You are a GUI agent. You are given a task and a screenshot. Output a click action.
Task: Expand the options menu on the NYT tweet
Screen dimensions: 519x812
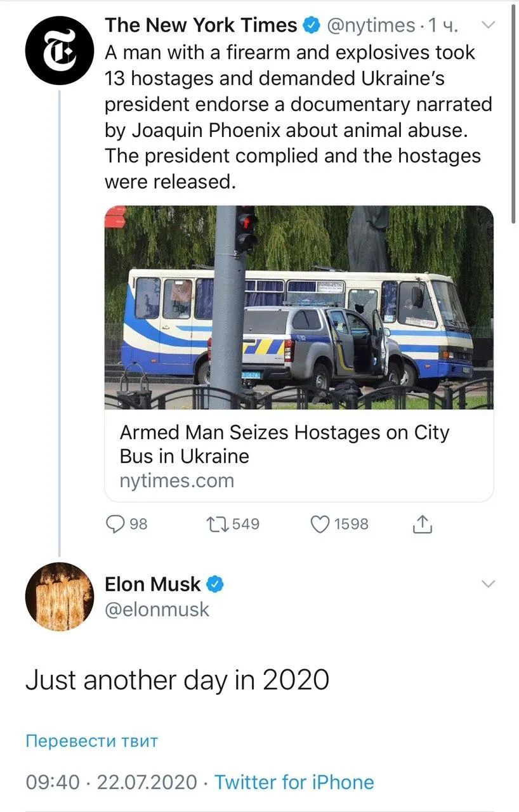pyautogui.click(x=487, y=25)
